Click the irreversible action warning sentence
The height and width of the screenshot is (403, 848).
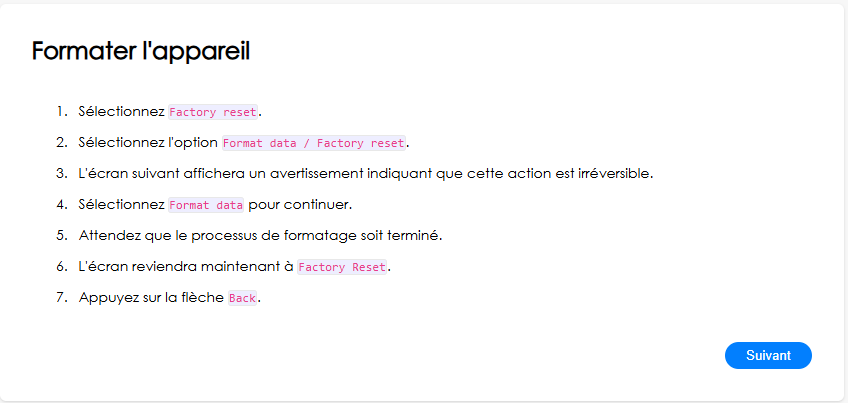click(366, 174)
